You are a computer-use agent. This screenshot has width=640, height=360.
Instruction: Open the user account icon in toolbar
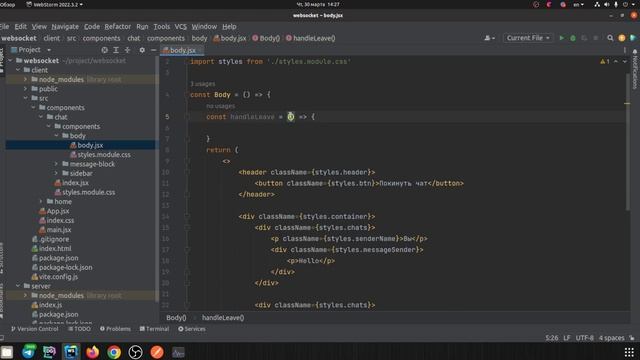(x=489, y=38)
